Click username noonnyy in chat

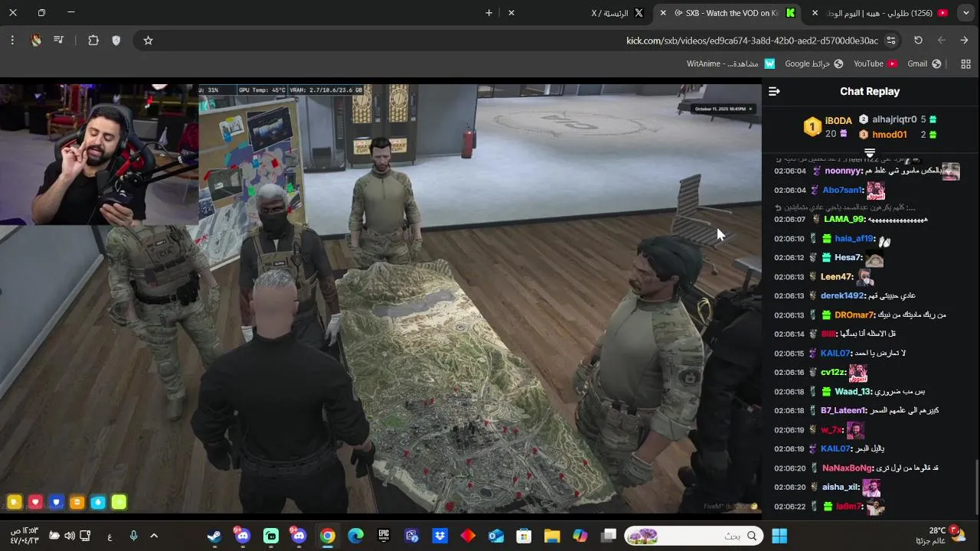[x=843, y=171]
